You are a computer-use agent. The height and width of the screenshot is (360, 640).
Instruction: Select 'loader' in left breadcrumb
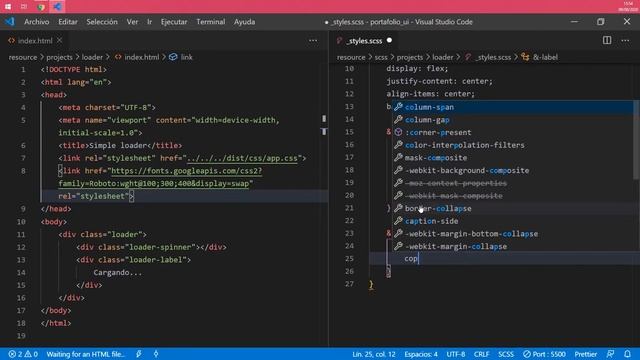[92, 57]
